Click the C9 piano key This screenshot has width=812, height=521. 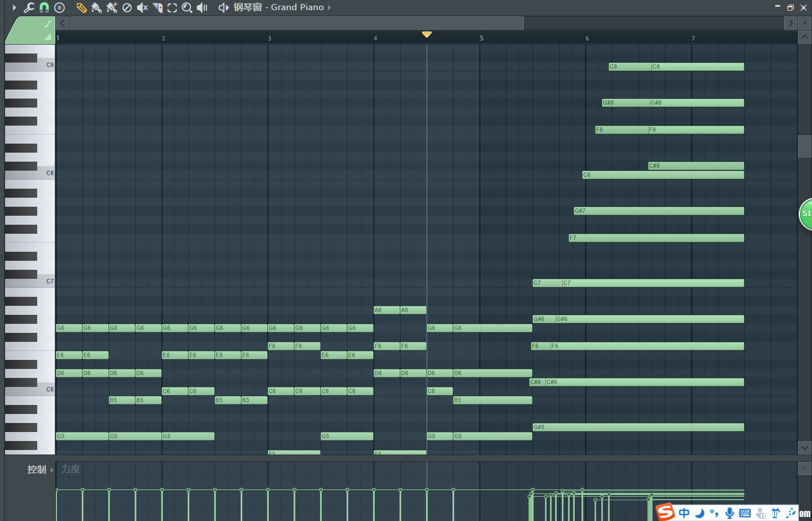point(30,65)
